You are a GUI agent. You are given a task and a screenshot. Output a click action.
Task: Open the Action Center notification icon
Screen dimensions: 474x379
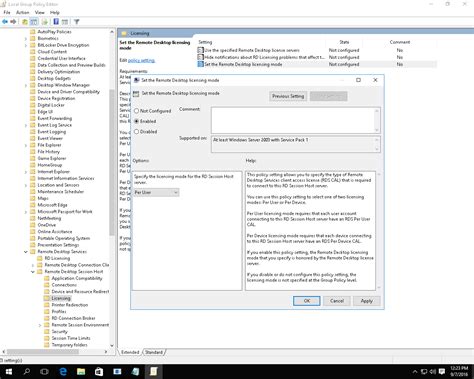[x=442, y=371]
